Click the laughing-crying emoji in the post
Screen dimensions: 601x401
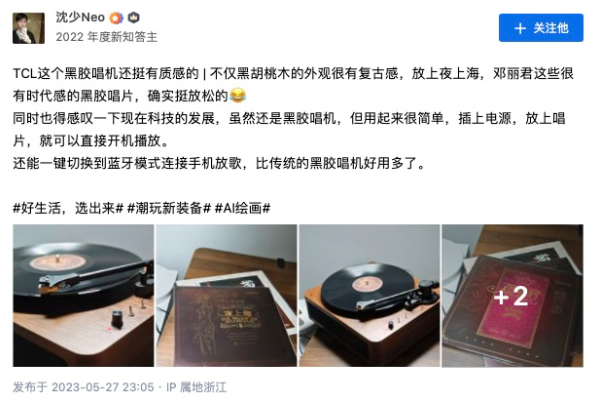238,95
